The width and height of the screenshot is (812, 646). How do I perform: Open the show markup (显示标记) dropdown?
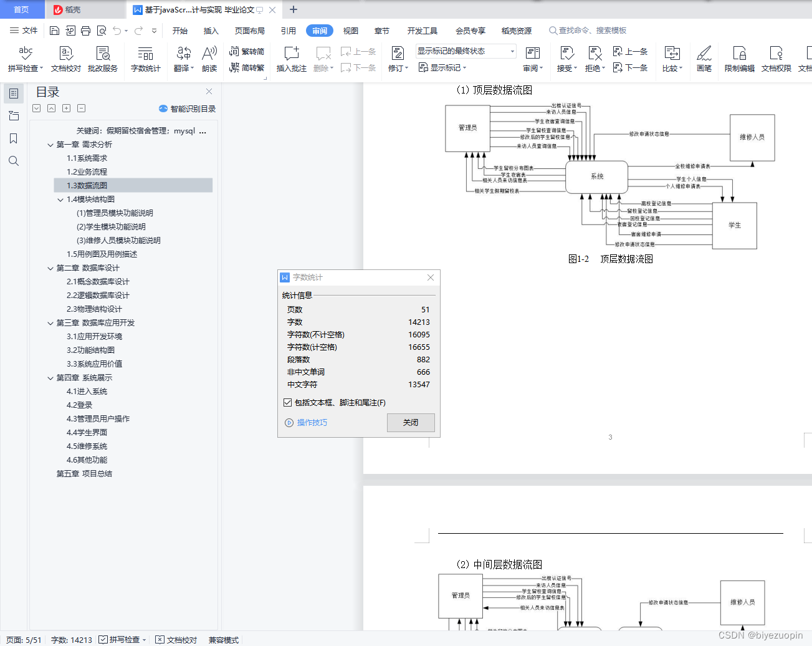coord(442,67)
